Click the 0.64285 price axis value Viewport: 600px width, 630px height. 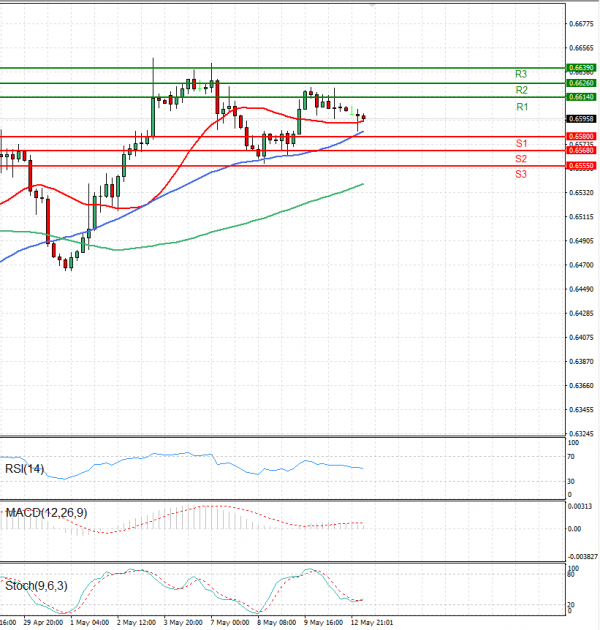[x=581, y=313]
